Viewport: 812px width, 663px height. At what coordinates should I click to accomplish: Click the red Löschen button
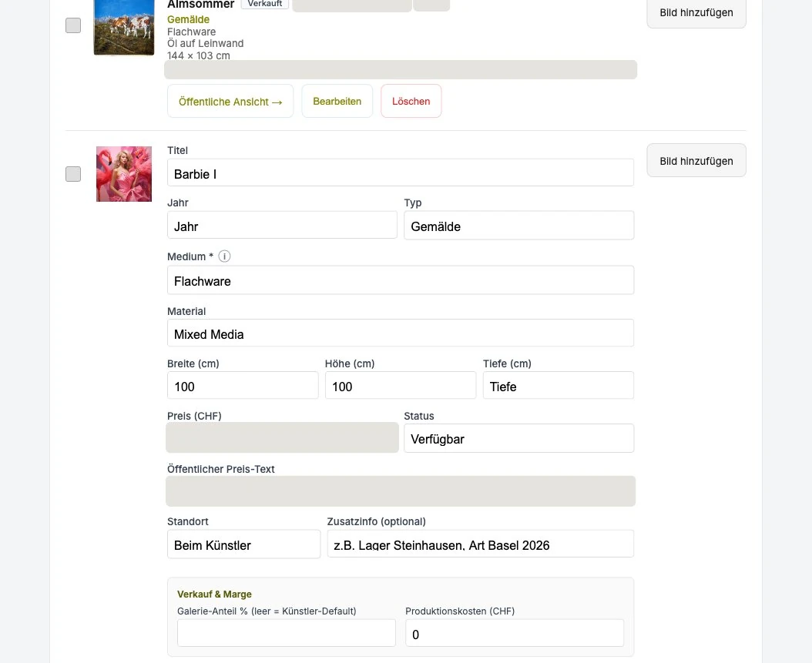pos(411,102)
